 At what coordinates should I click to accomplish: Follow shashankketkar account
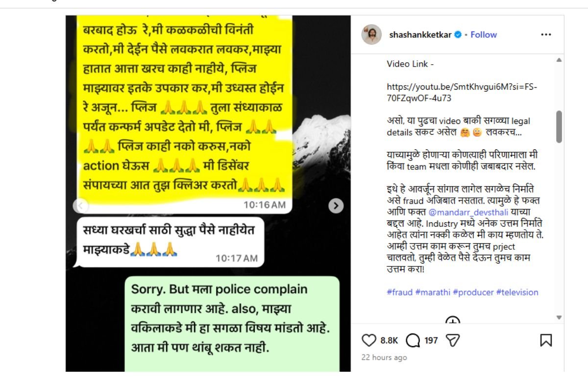coord(484,35)
